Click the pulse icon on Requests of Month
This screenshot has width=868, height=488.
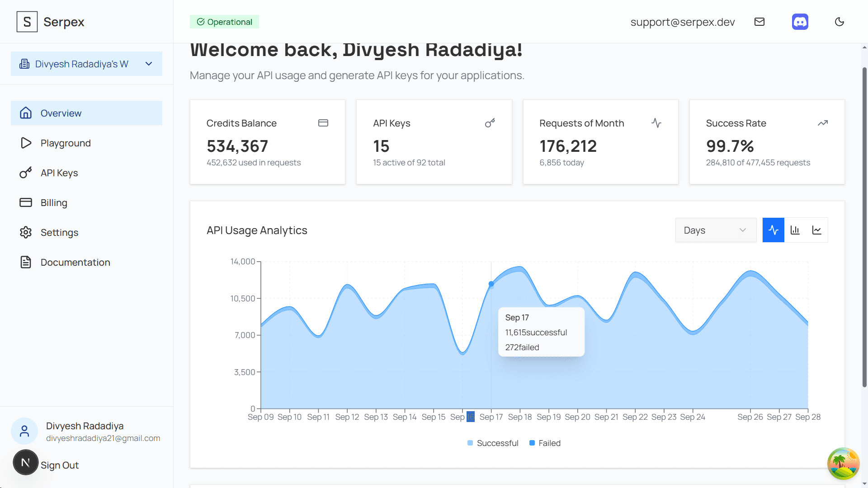point(656,122)
